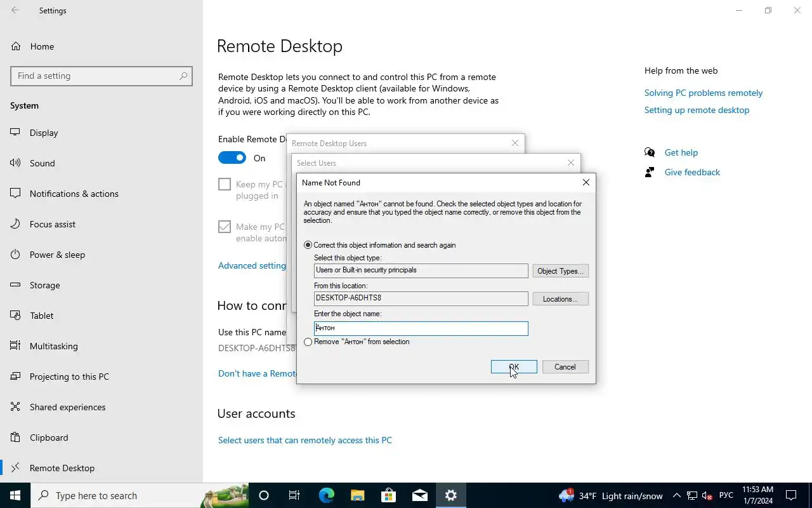Image resolution: width=812 pixels, height=508 pixels.
Task: Open Task View on taskbar
Action: 294,495
